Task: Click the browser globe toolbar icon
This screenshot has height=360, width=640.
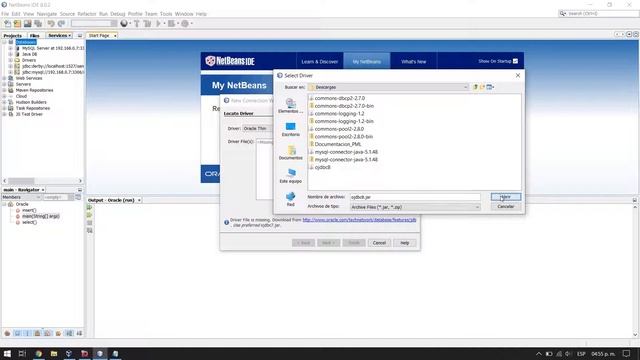Action: pos(124,24)
